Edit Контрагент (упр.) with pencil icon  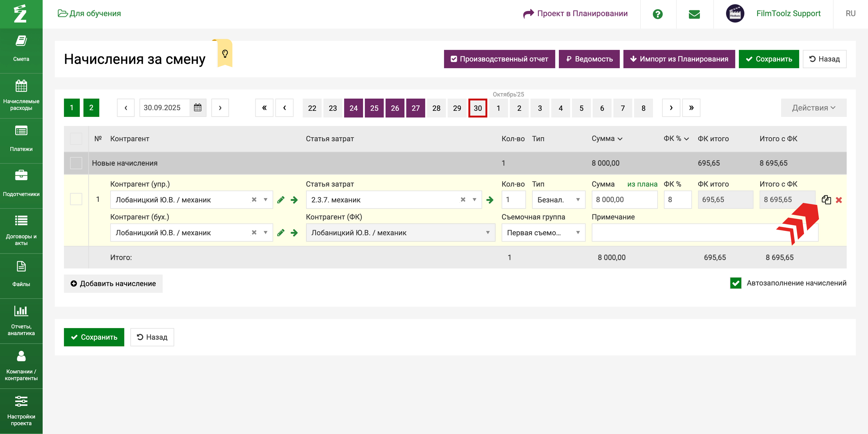[281, 200]
